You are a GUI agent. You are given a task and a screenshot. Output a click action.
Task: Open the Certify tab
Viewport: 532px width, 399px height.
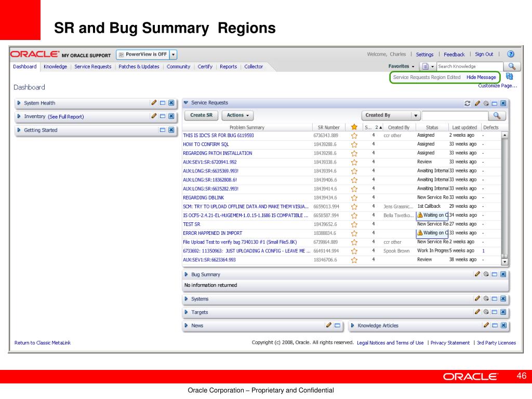tap(205, 66)
